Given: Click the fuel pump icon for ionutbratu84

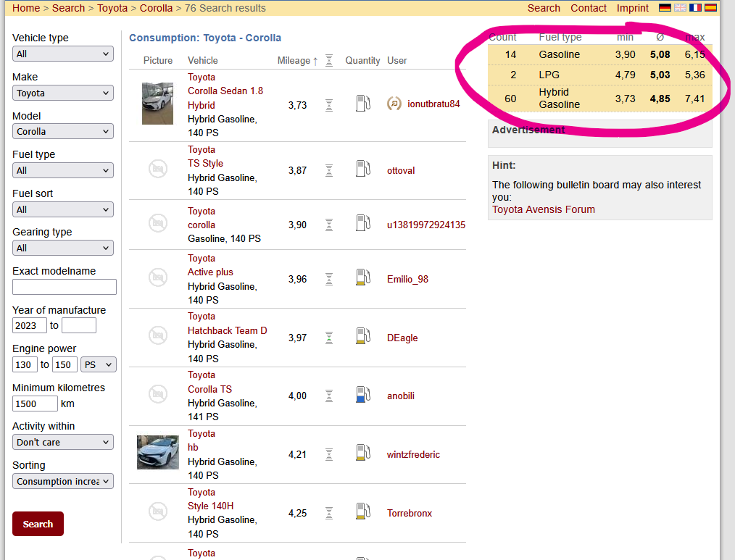Looking at the screenshot, I should pyautogui.click(x=363, y=104).
